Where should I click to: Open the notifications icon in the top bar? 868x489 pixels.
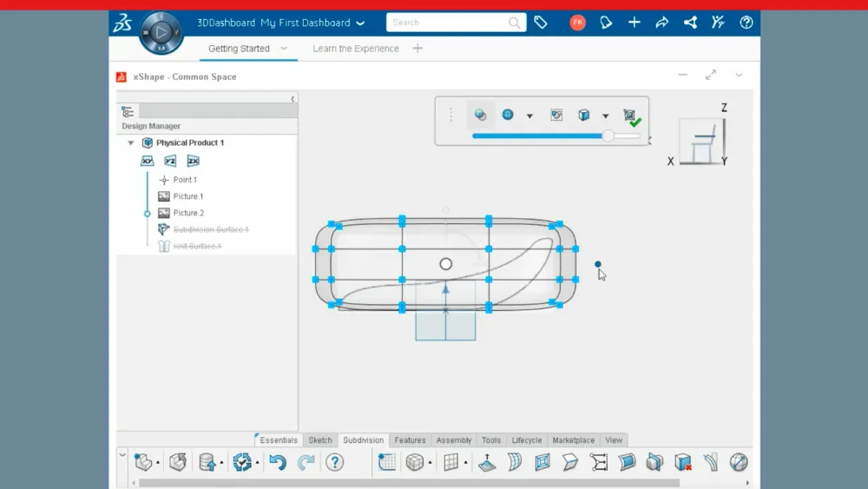(606, 23)
